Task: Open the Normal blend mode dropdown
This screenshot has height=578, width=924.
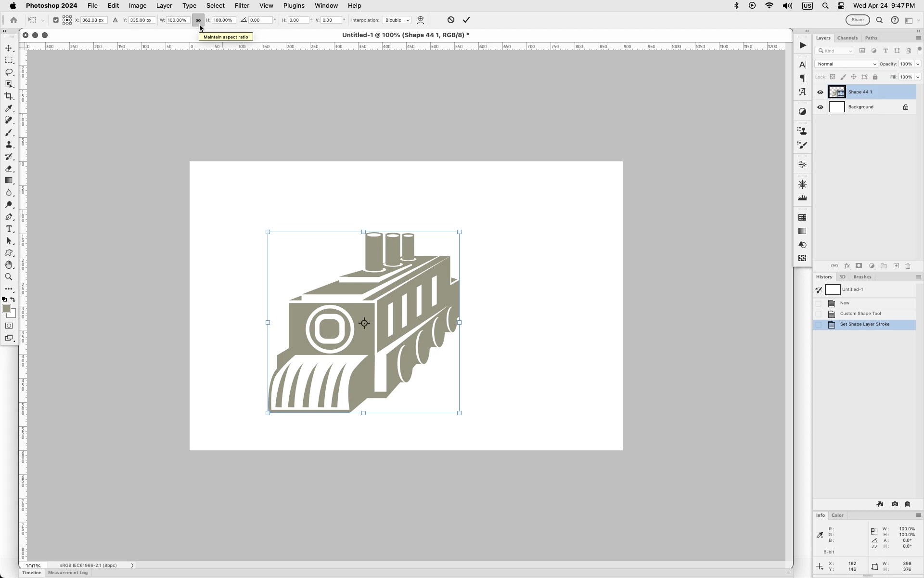Action: pyautogui.click(x=846, y=64)
